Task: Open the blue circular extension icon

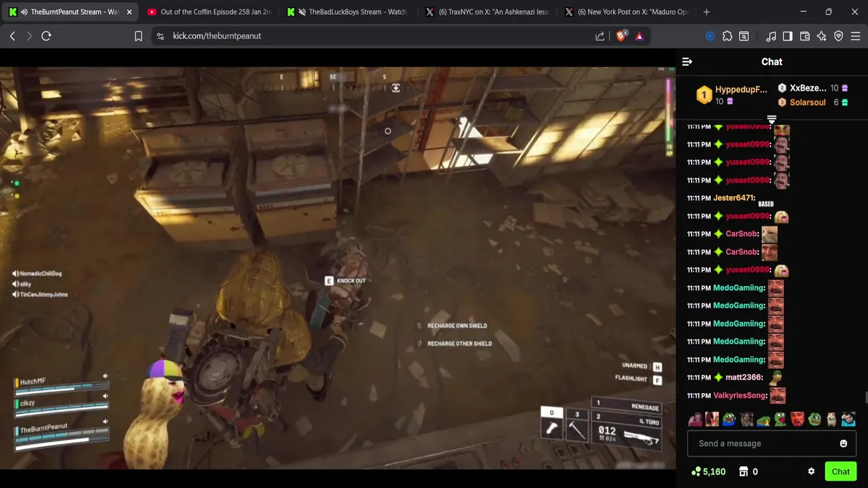Action: (710, 36)
